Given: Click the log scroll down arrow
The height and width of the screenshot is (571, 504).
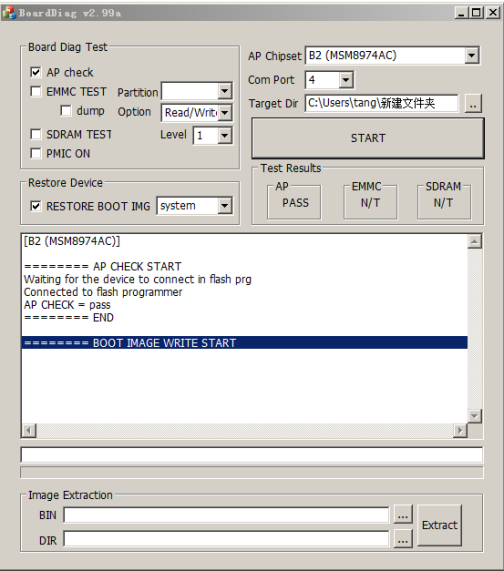Looking at the screenshot, I should [475, 416].
